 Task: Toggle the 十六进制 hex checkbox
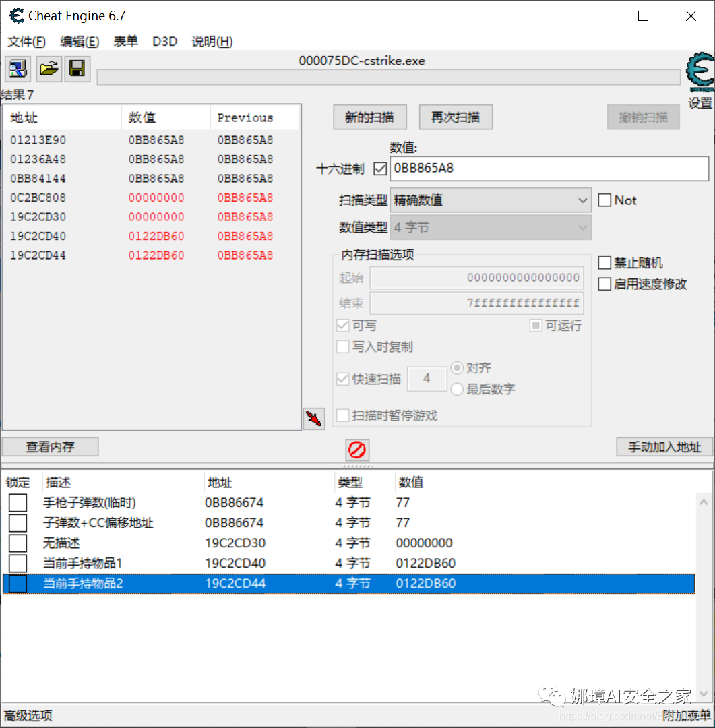pyautogui.click(x=380, y=169)
